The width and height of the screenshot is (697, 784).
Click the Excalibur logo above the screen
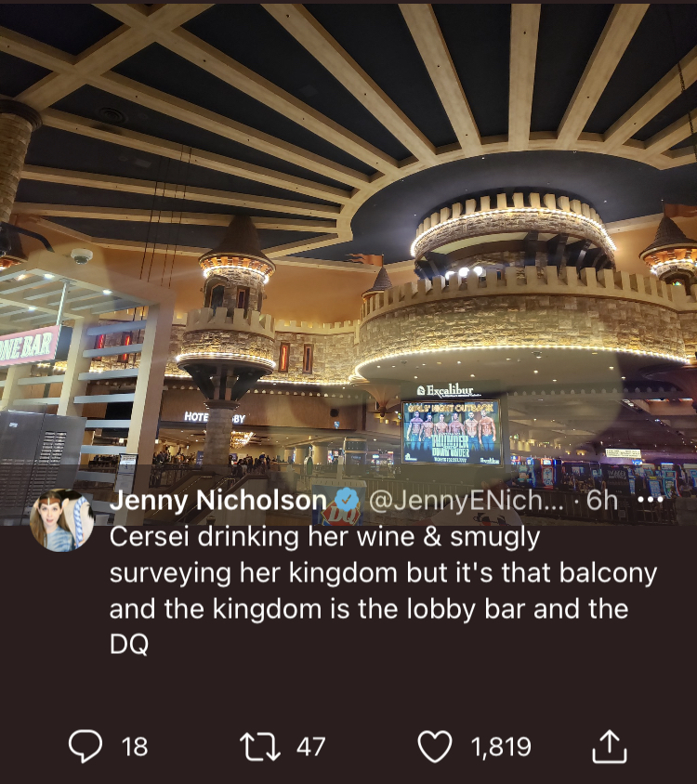[x=446, y=389]
